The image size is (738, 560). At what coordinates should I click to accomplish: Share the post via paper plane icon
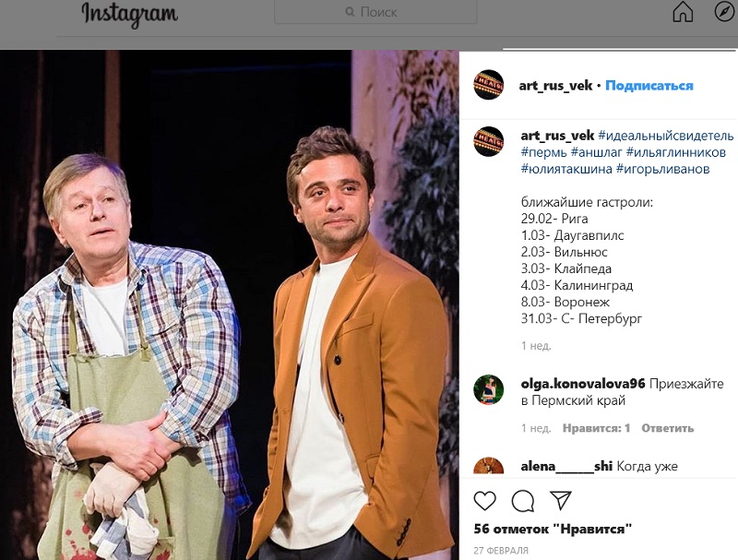(561, 501)
